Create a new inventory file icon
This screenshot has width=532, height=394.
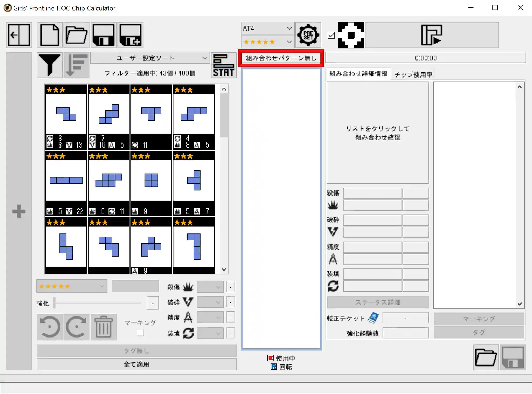(50, 35)
